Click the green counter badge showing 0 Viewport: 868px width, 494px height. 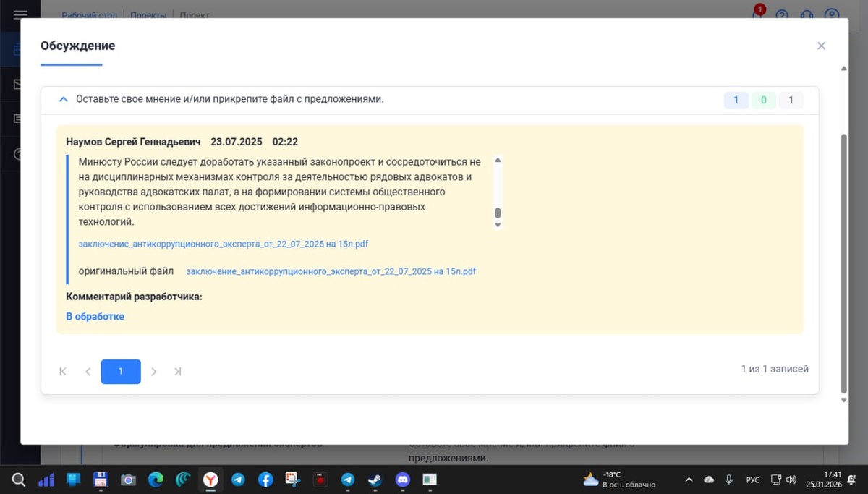click(x=764, y=100)
